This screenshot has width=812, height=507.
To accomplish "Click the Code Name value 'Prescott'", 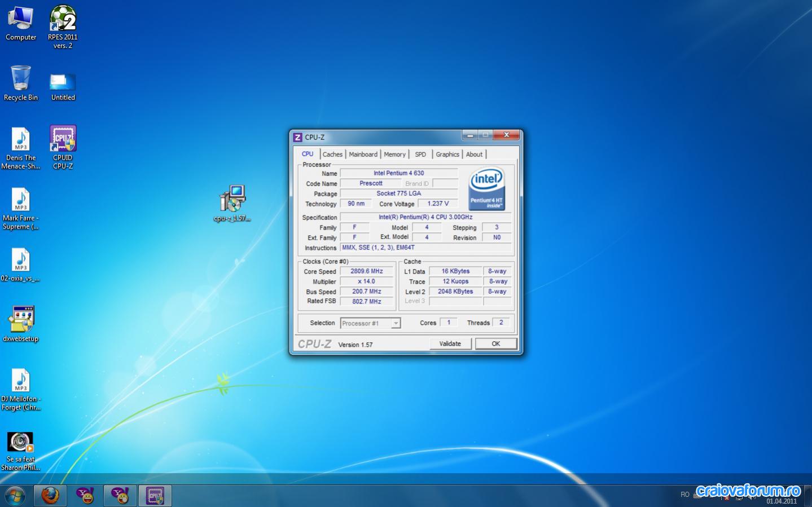I will (371, 183).
